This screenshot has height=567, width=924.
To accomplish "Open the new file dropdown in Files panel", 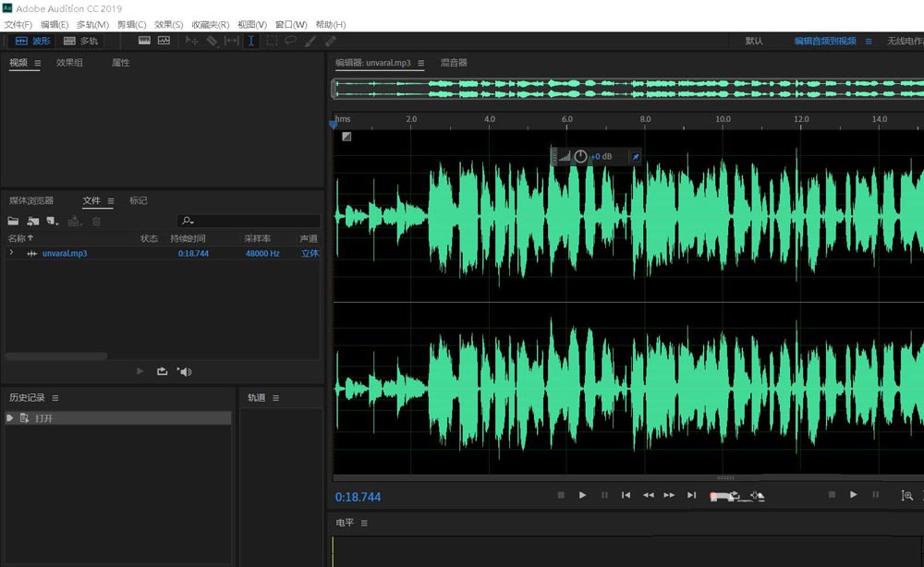I will 53,222.
